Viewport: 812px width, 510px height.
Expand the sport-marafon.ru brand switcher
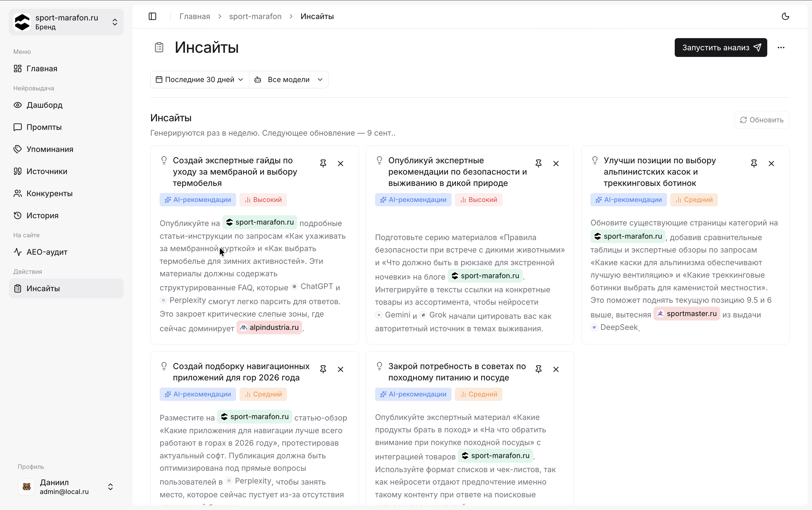(66, 22)
